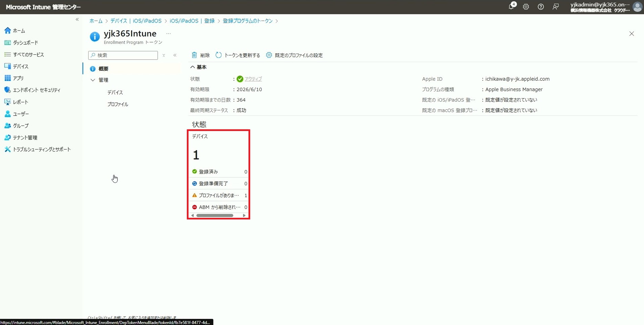Open トラブルシューティングとサポート in the sidebar
The image size is (644, 325).
click(x=38, y=149)
